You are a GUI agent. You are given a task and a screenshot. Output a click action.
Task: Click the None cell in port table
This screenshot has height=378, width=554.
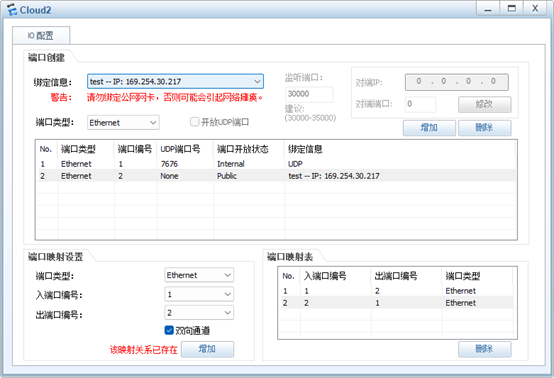click(x=169, y=176)
